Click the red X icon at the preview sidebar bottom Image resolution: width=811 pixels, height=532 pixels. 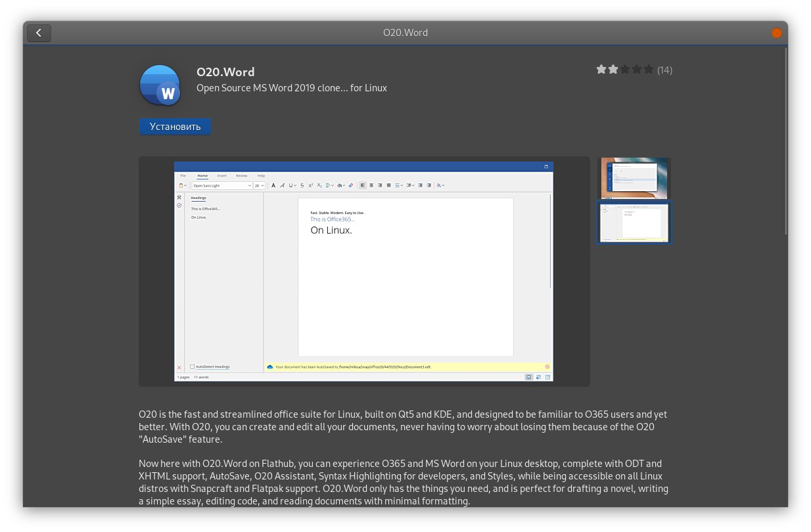coord(179,367)
